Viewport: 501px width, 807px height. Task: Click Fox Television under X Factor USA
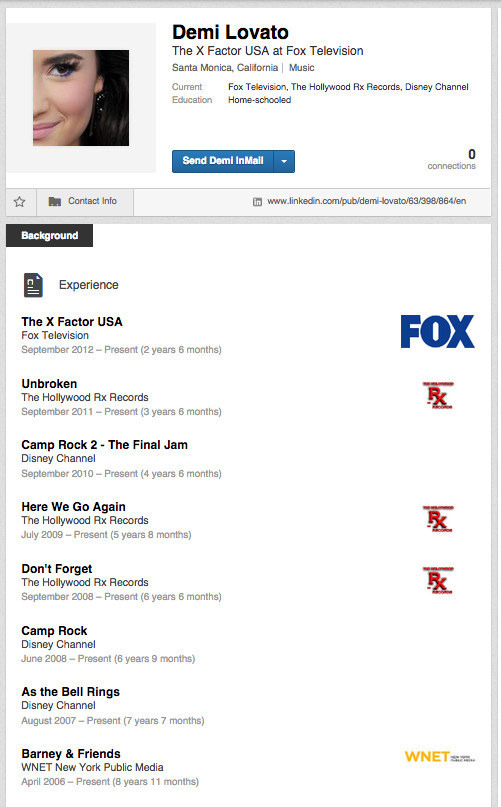click(55, 336)
